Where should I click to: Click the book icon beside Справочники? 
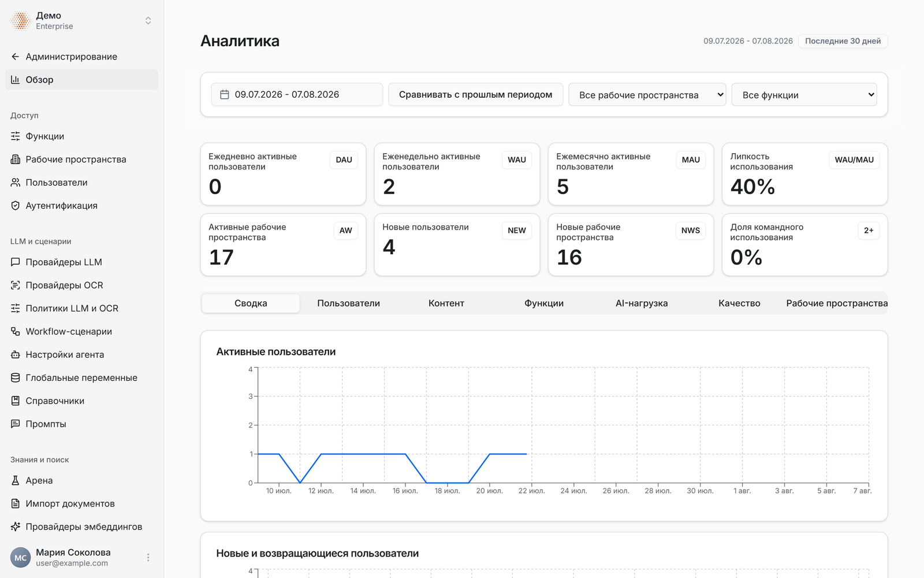pyautogui.click(x=16, y=401)
